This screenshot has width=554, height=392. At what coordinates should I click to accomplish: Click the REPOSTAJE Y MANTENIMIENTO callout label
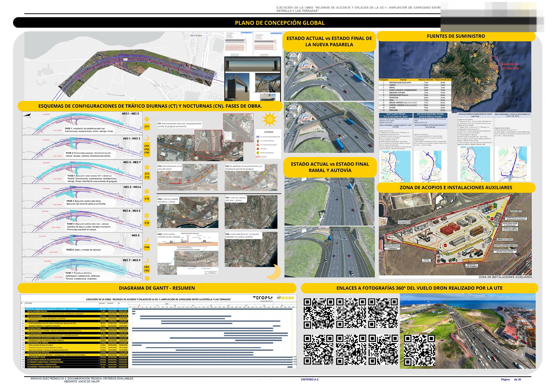click(472, 266)
